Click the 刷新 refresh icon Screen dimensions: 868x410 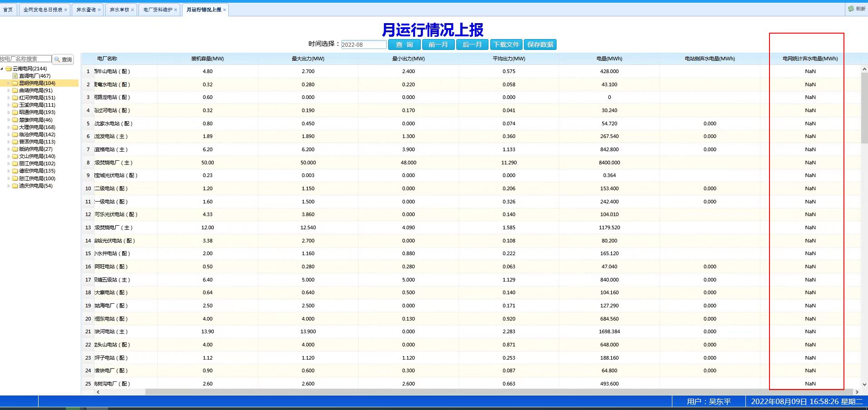tap(851, 9)
